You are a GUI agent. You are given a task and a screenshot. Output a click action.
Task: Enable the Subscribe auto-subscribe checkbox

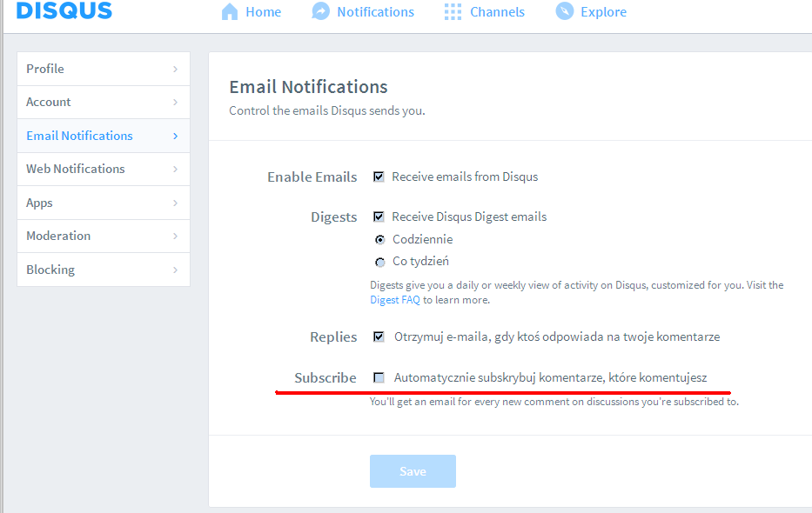(379, 378)
